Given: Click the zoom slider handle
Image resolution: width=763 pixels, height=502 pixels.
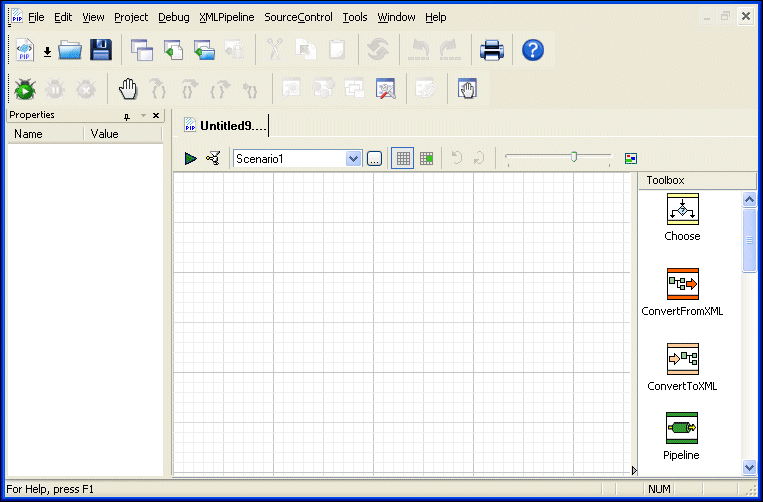Looking at the screenshot, I should click(x=574, y=156).
